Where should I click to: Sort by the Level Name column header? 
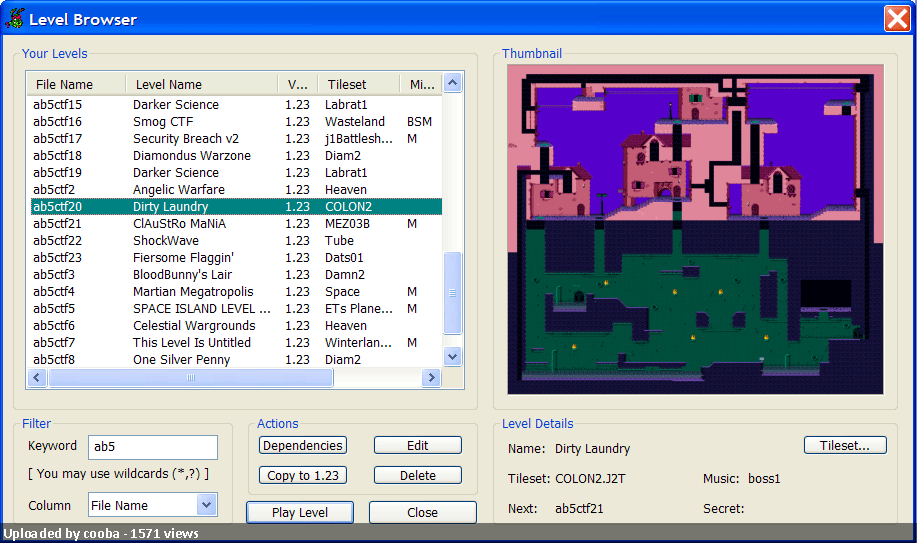(201, 84)
